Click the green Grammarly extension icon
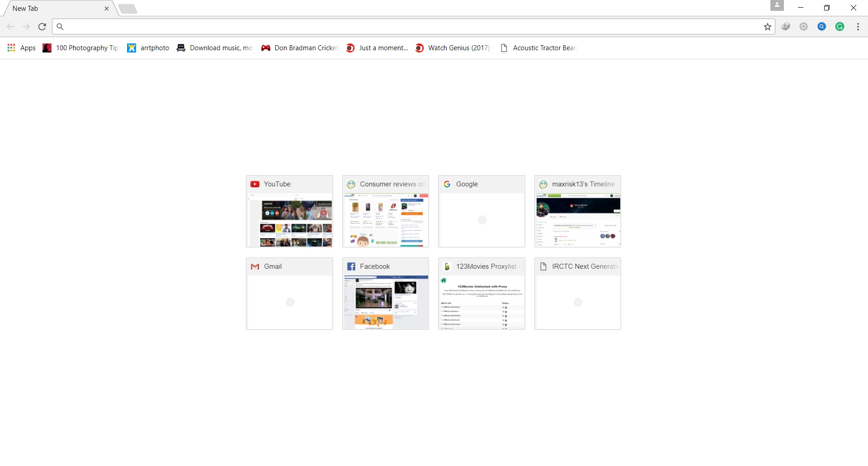This screenshot has height=466, width=868. pyautogui.click(x=840, y=27)
